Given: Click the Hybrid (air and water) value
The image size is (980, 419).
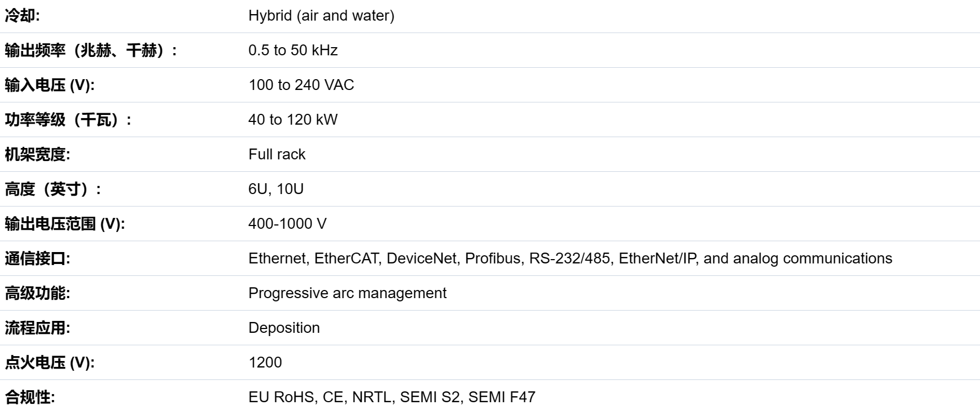Looking at the screenshot, I should click(x=321, y=16).
